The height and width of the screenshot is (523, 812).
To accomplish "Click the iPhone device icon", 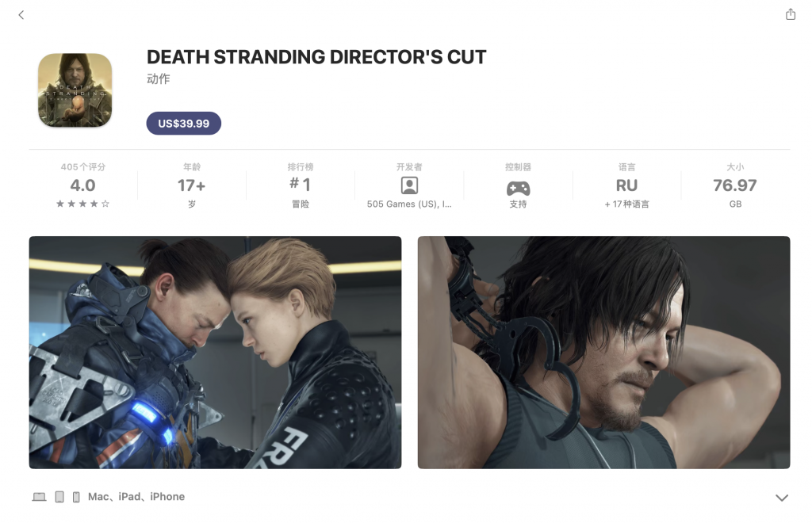I will [x=76, y=497].
